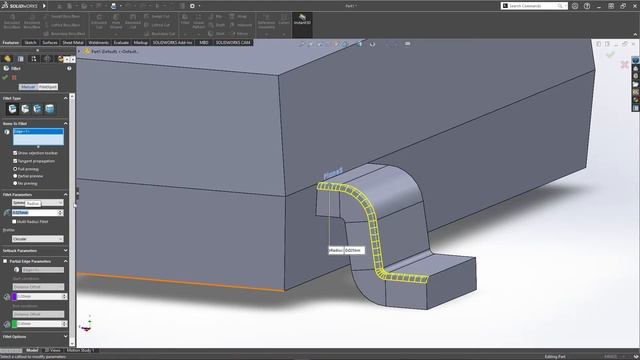Image resolution: width=640 pixels, height=360 pixels.
Task: Open DimXpertManager tab icon
Action: [x=47, y=59]
